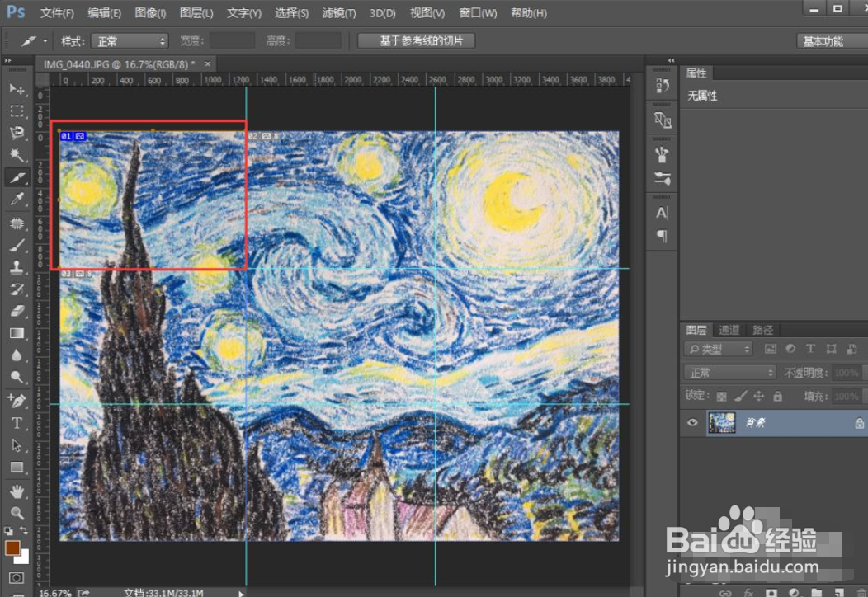
Task: Select the Brush tool
Action: click(x=17, y=245)
